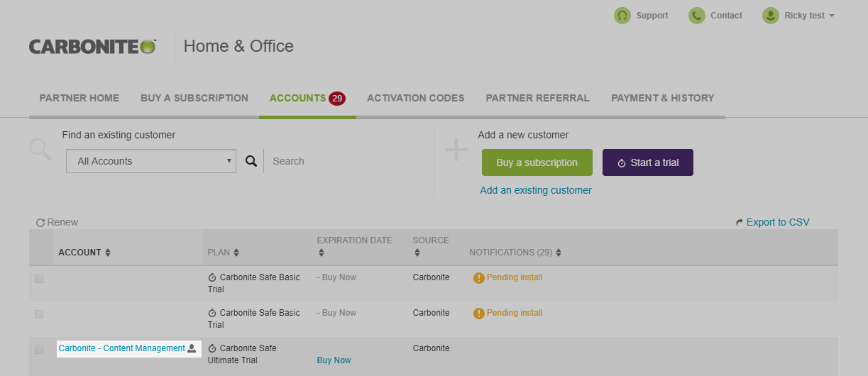Check the first account row checkbox
868x376 pixels.
point(39,279)
